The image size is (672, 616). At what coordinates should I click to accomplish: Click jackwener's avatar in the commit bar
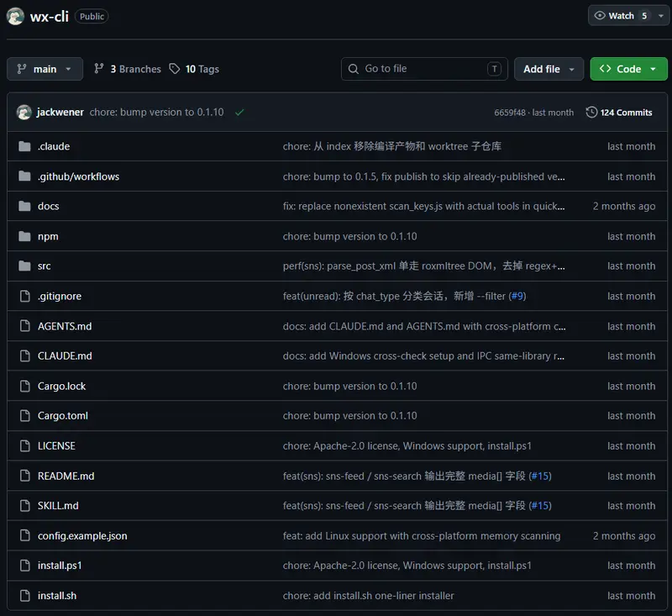[x=24, y=113]
